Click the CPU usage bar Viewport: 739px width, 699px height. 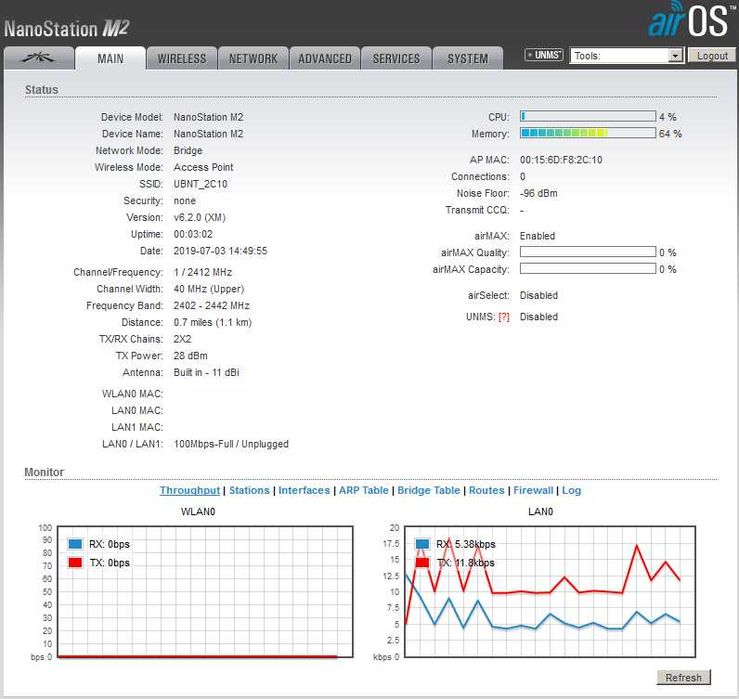(x=588, y=116)
